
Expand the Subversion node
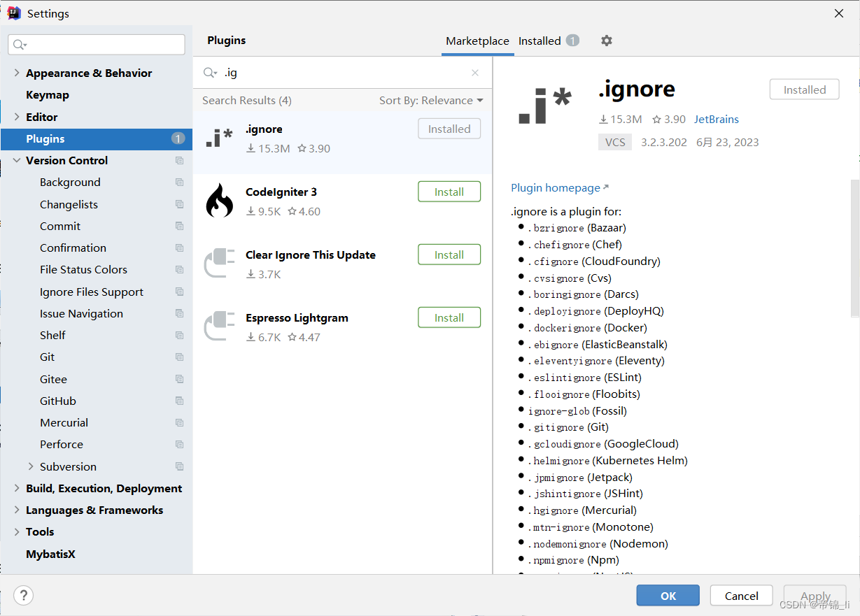click(x=31, y=466)
